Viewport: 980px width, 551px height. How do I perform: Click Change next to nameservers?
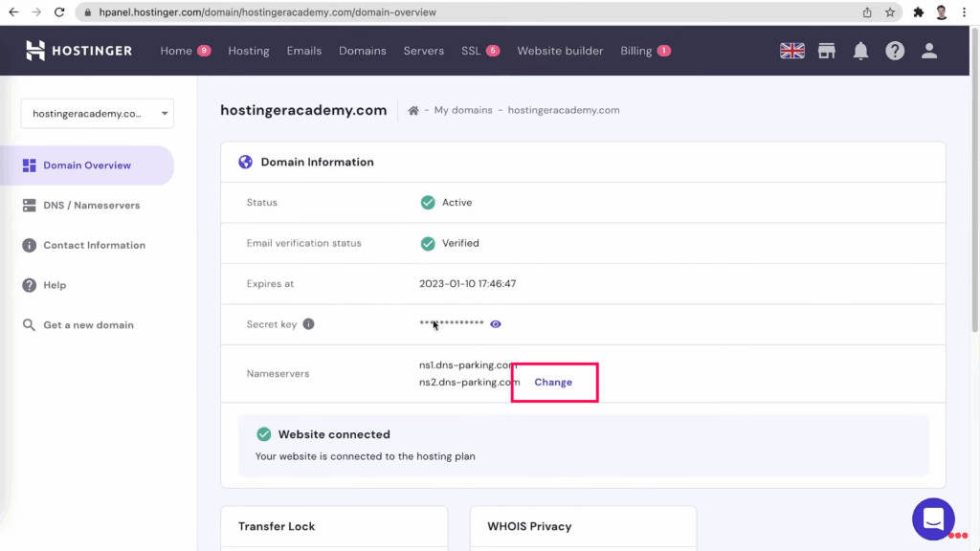pos(553,382)
